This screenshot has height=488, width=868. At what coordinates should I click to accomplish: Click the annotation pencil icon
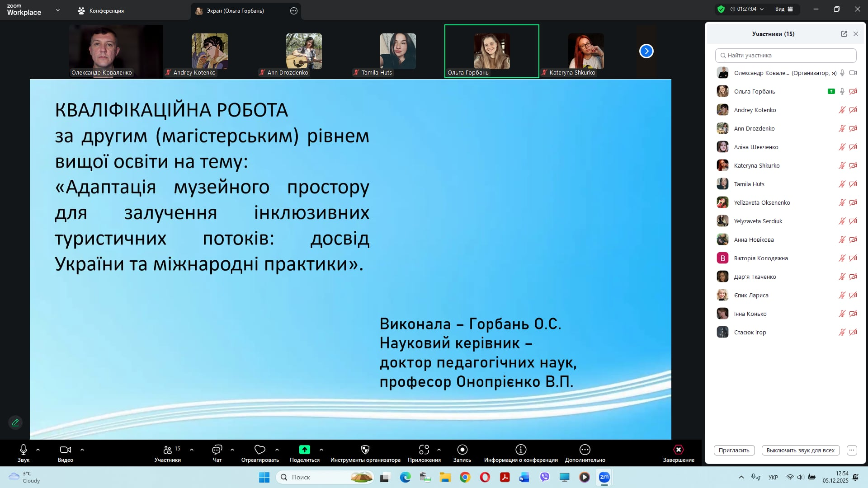click(15, 422)
